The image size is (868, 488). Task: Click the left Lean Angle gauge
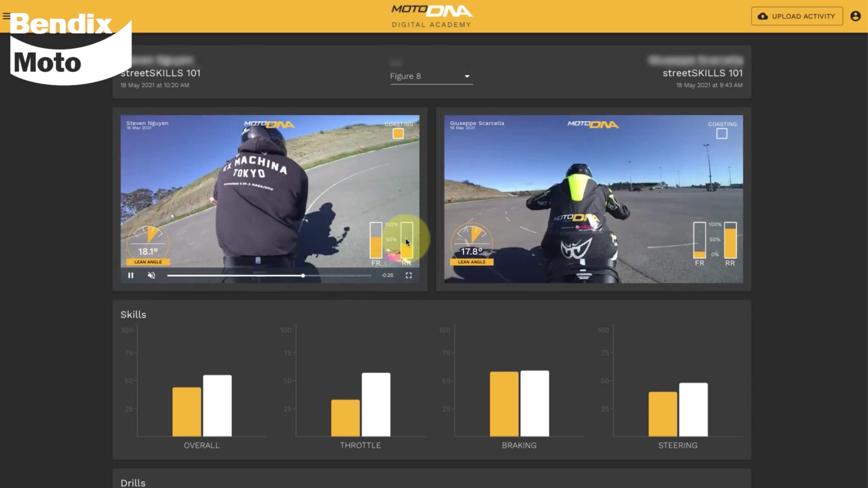coord(148,244)
